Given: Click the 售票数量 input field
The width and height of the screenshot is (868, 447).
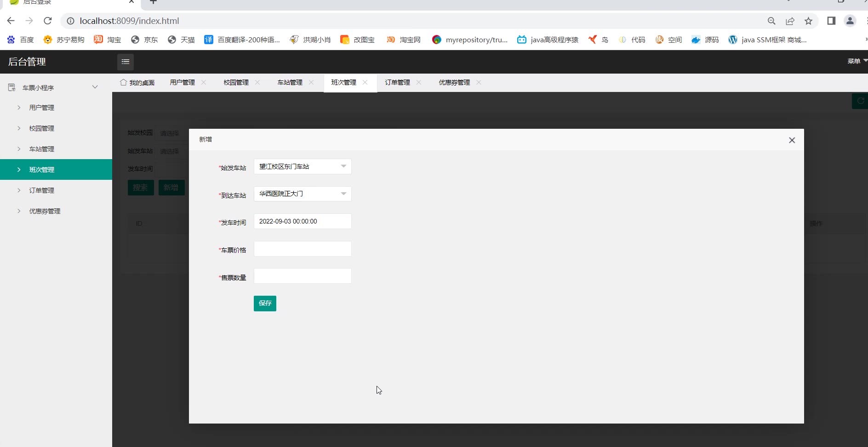Looking at the screenshot, I should [303, 276].
